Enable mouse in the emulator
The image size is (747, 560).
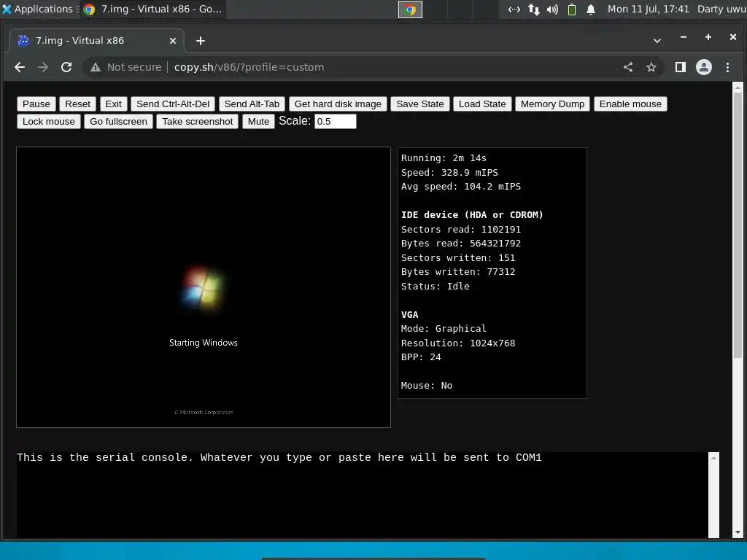pyautogui.click(x=630, y=104)
